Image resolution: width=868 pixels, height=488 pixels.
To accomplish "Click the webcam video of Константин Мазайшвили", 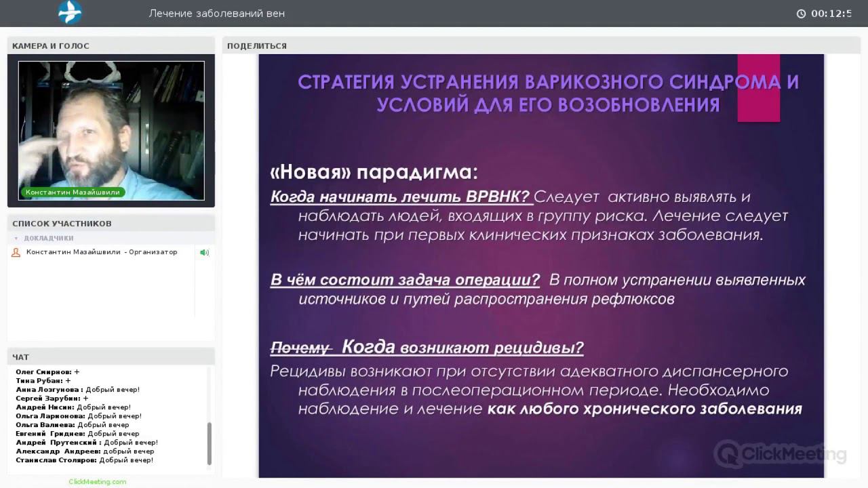I will pyautogui.click(x=111, y=130).
